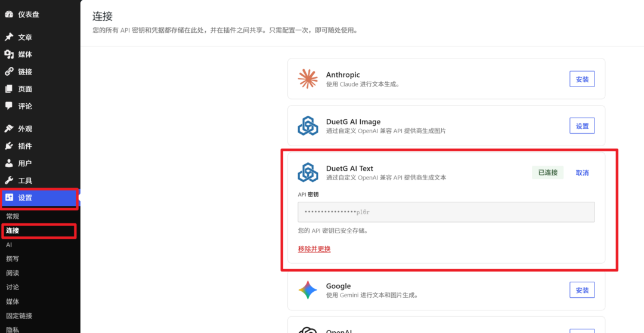Click the Users person icon

pyautogui.click(x=8, y=163)
